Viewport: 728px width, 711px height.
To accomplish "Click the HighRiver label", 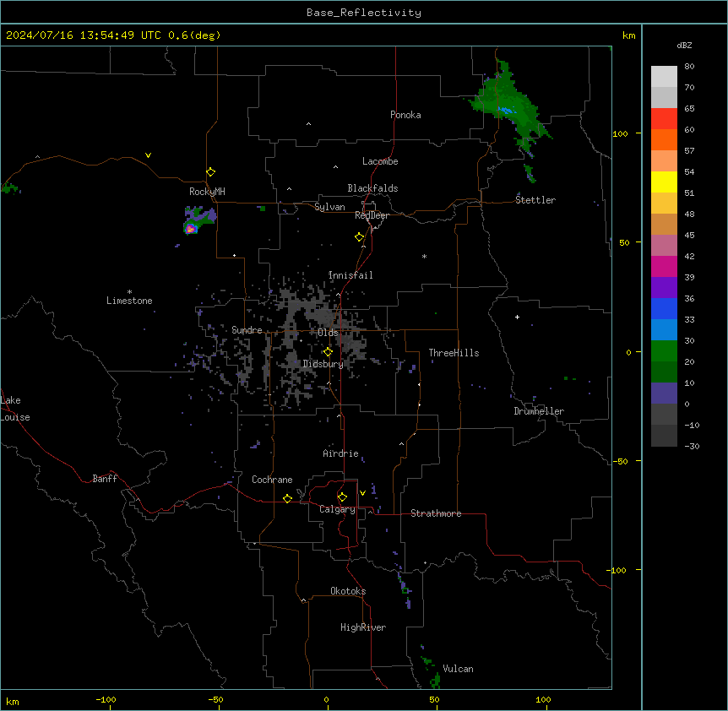I will [363, 627].
